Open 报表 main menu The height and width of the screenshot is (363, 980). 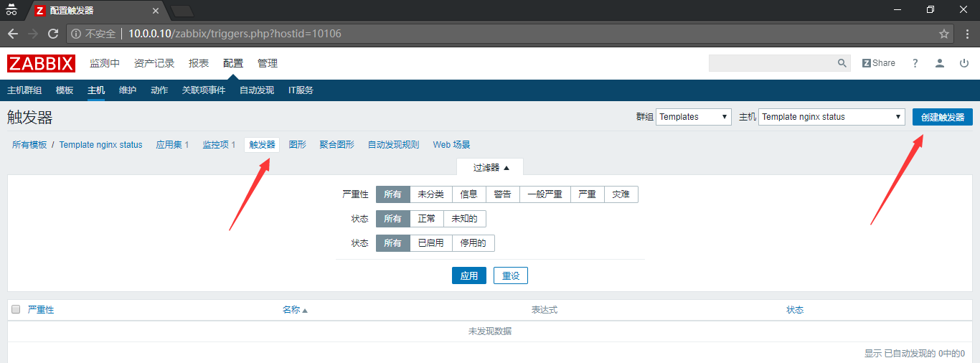tap(199, 63)
